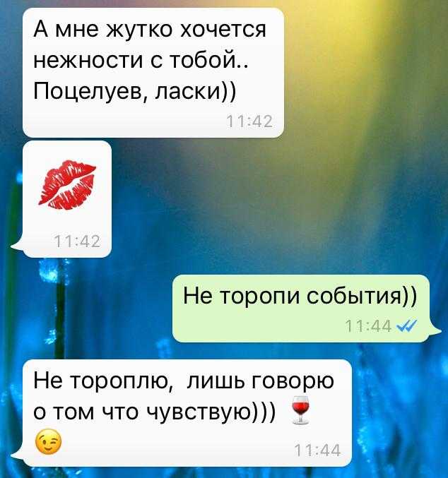Viewport: 448px width, 478px height.
Task: Tap the blue double check marks
Action: (406, 326)
